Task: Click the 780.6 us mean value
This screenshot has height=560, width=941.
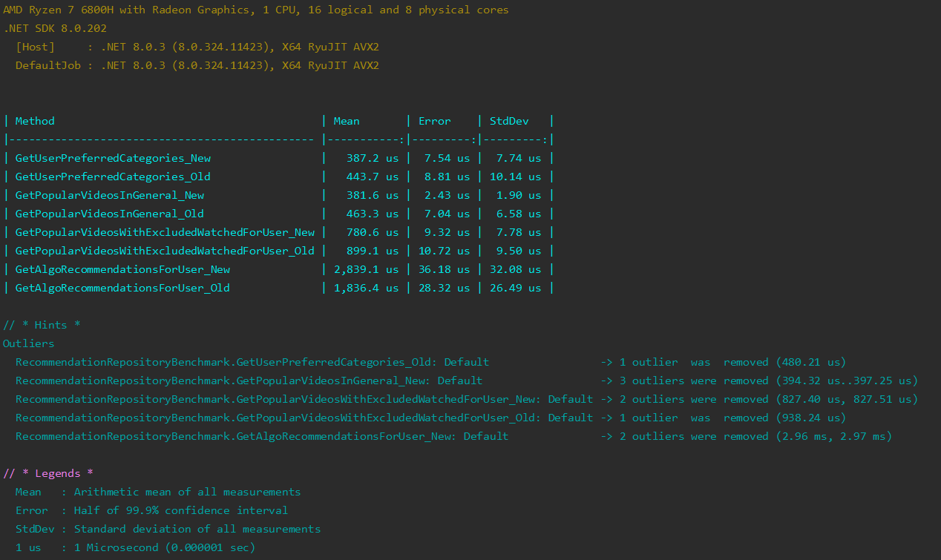Action: [372, 232]
